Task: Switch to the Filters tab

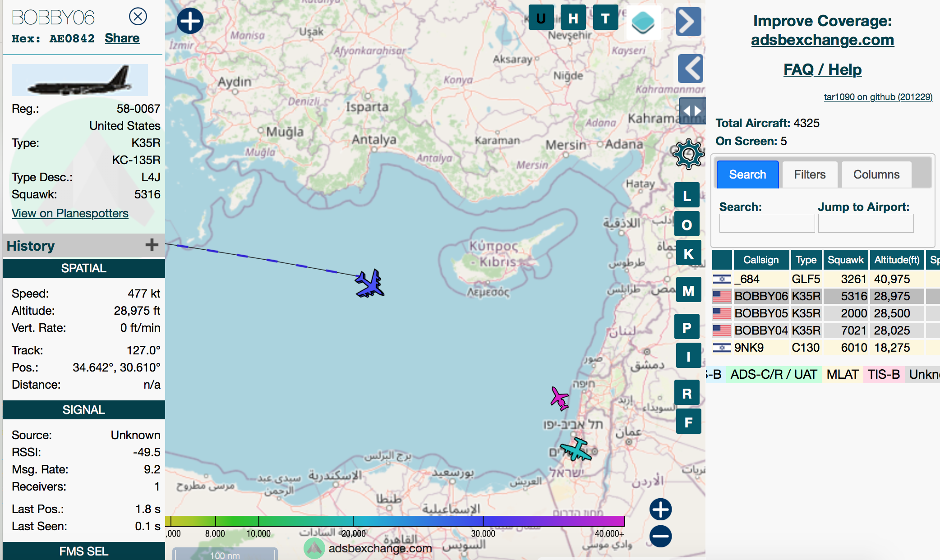Action: [x=810, y=174]
